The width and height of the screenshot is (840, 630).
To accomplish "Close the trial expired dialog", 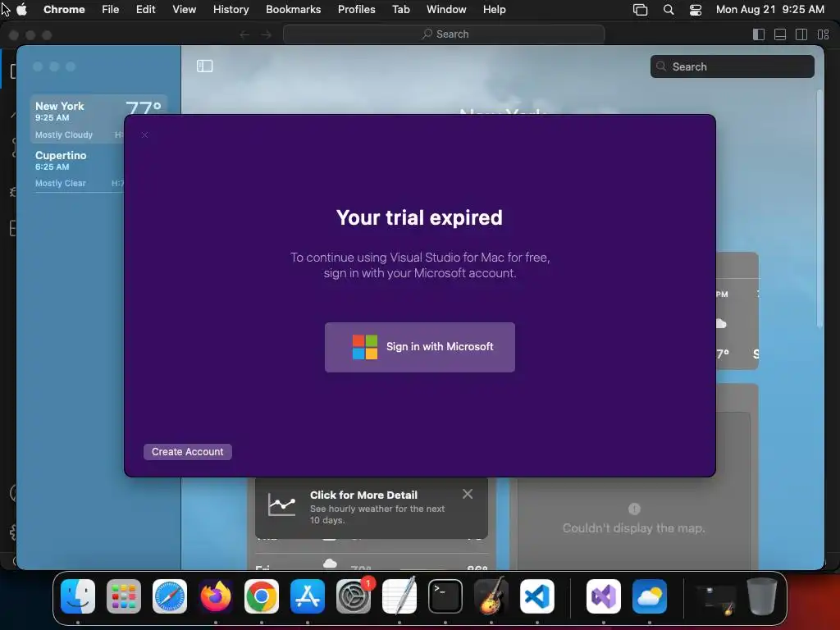I will click(144, 135).
